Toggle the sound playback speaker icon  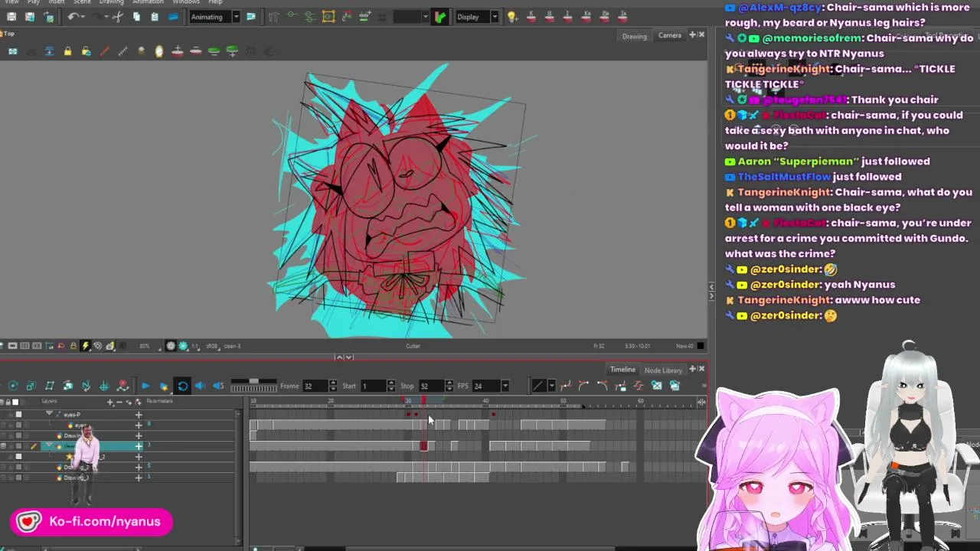point(201,386)
